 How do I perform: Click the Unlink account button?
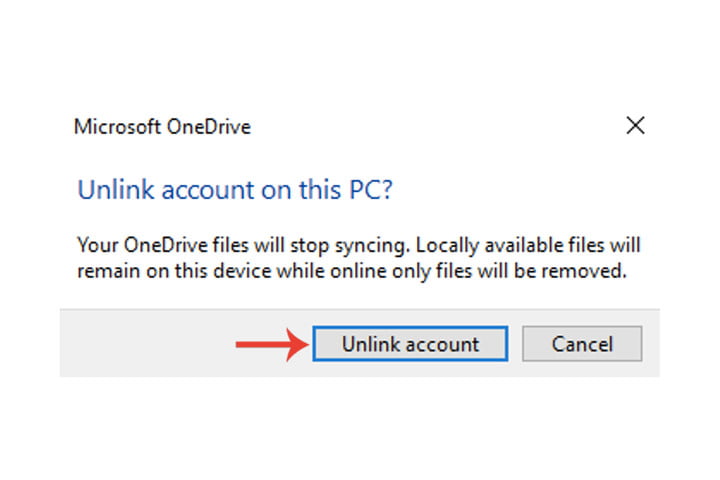pos(410,344)
